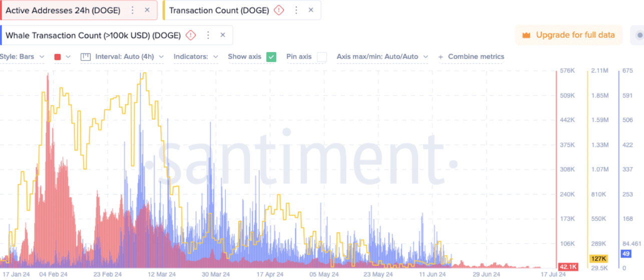Click the 84.461 blue axis label
Image resolution: width=644 pixels, height=280 pixels.
[x=632, y=243]
